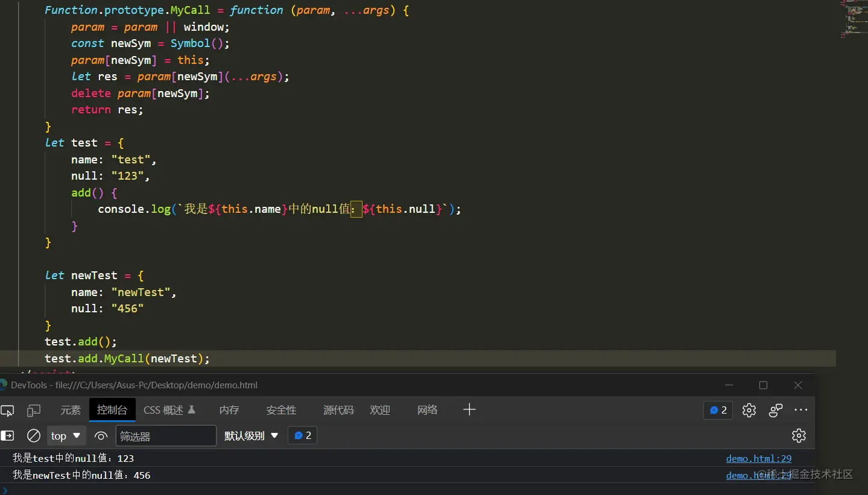Switch to the 元素 tab
Viewport: 868px width, 495px height.
coord(70,410)
